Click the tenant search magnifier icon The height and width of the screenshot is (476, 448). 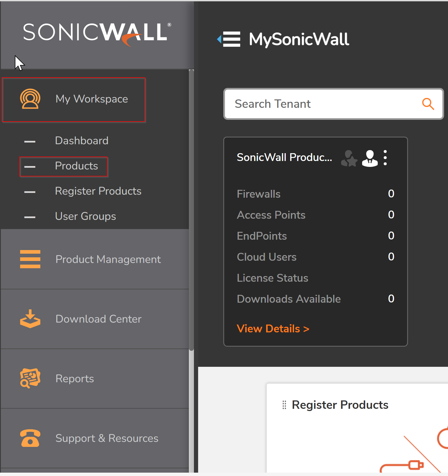tap(428, 104)
